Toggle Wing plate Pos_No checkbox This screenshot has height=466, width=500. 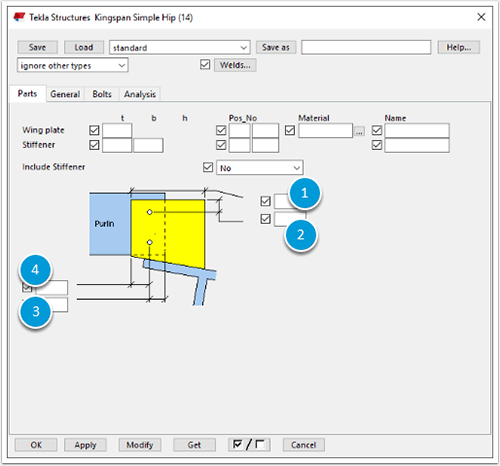(x=221, y=130)
